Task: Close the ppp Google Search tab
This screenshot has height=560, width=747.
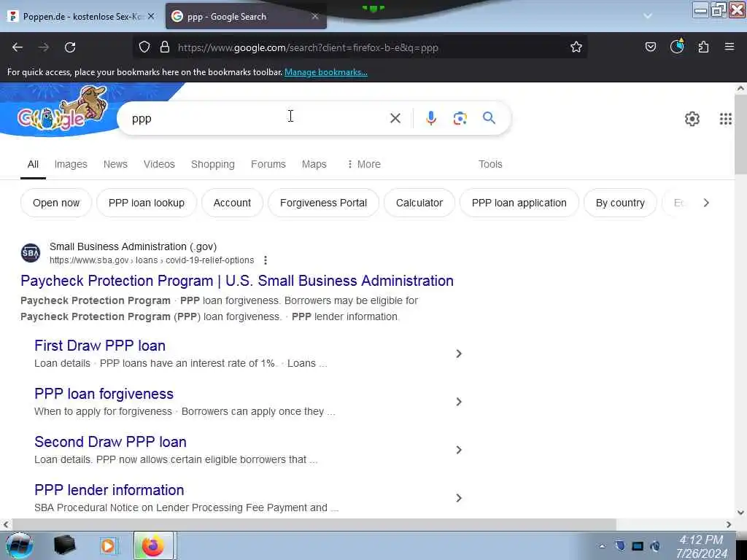Action: 315,16
